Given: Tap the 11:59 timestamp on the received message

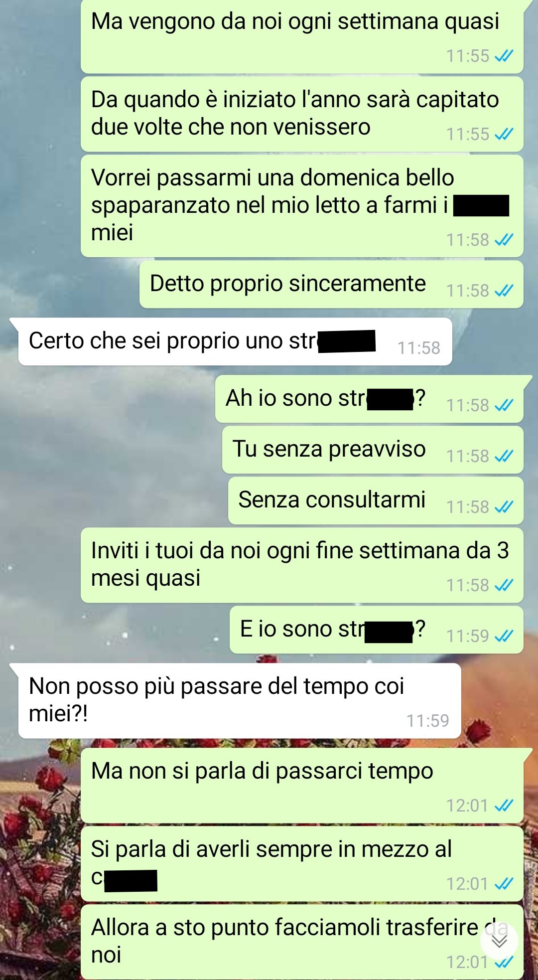Looking at the screenshot, I should 428,721.
